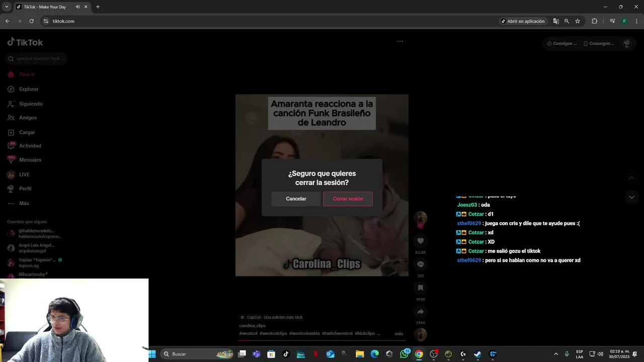Open the #westcolombia hashtag
This screenshot has height=362, width=644.
pos(304,334)
